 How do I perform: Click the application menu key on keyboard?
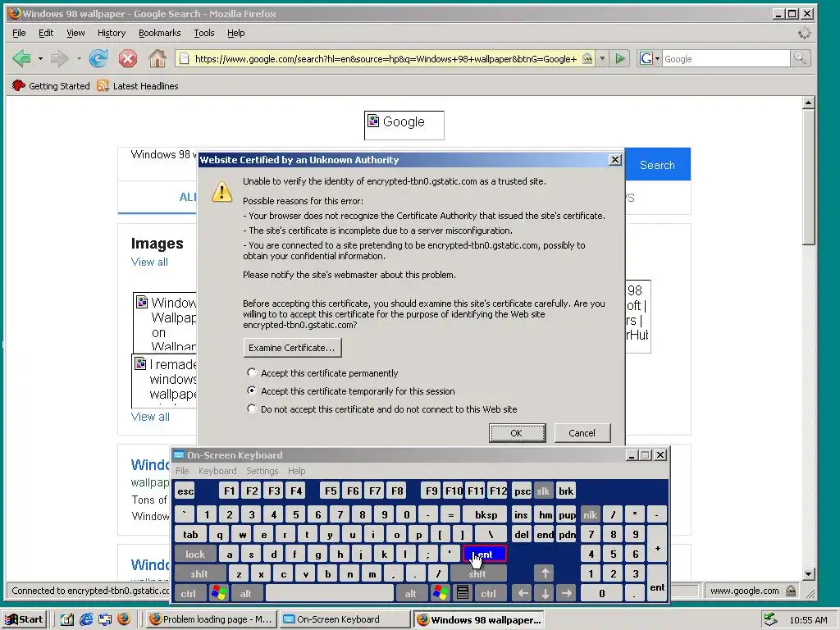463,593
